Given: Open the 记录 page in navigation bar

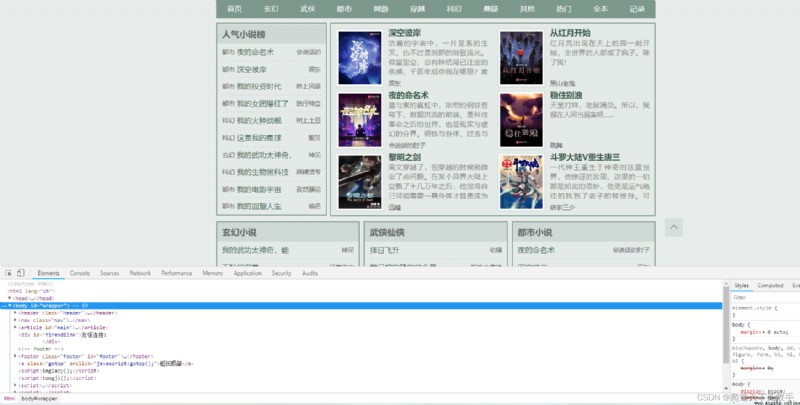Looking at the screenshot, I should [637, 9].
